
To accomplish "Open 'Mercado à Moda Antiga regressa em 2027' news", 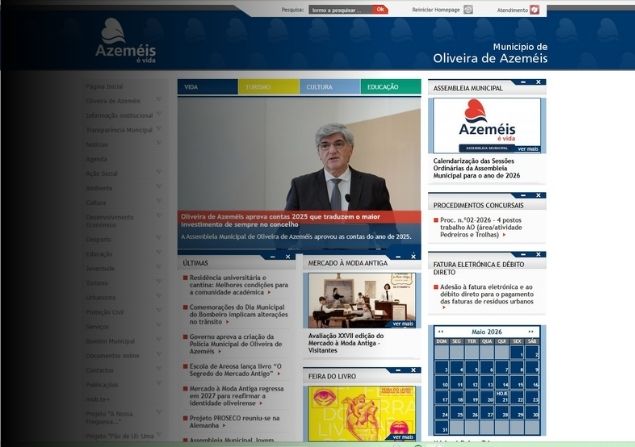I will [x=237, y=396].
